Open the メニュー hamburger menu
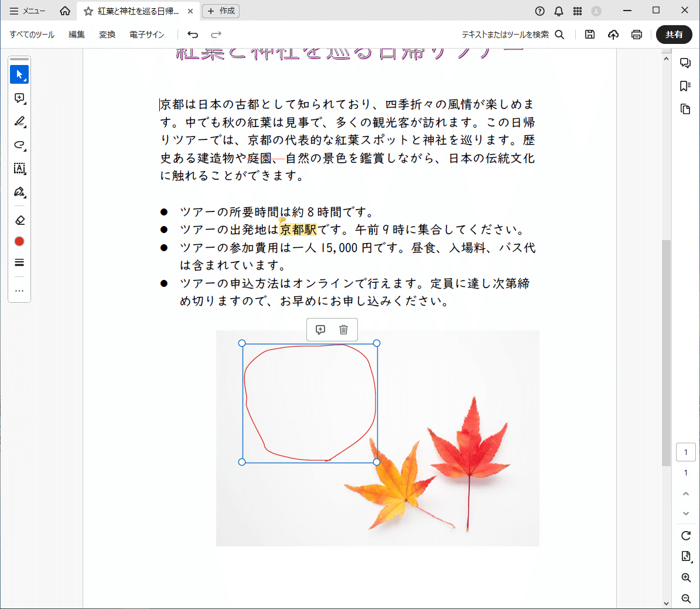 click(x=27, y=11)
